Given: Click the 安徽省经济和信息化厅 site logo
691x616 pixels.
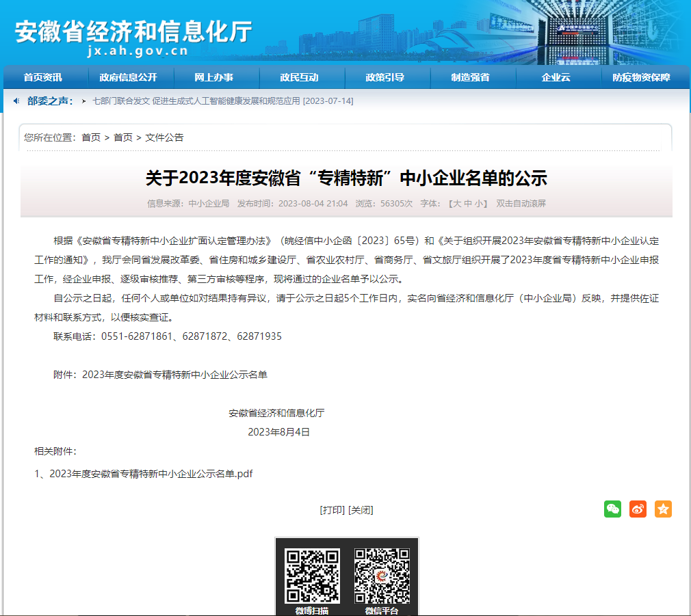Looking at the screenshot, I should coord(133,34).
